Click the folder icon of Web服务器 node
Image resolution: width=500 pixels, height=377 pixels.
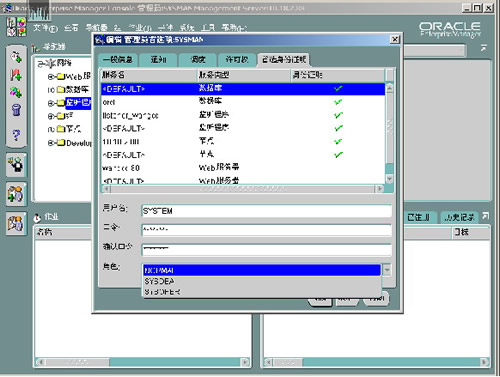click(x=61, y=77)
